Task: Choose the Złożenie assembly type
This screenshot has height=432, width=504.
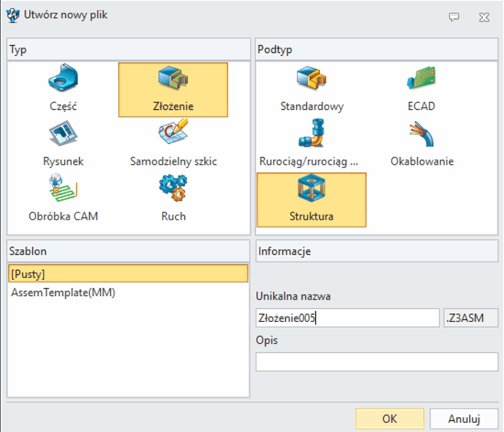Action: 173,89
